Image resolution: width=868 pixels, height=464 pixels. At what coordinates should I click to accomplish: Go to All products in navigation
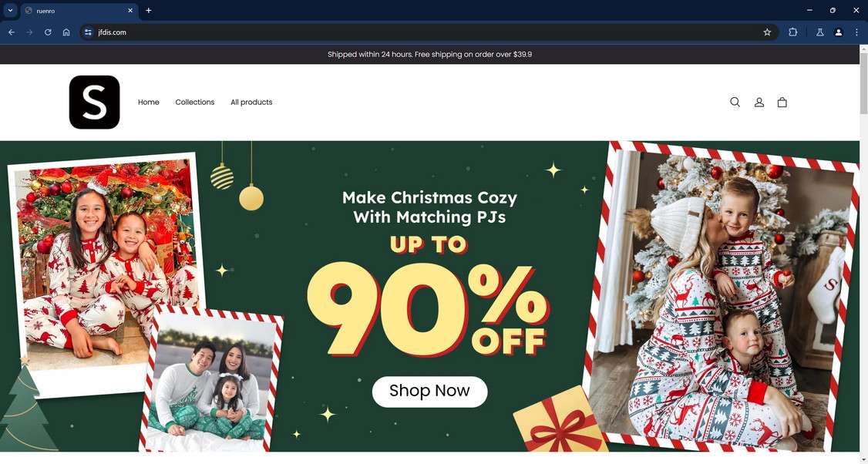251,102
